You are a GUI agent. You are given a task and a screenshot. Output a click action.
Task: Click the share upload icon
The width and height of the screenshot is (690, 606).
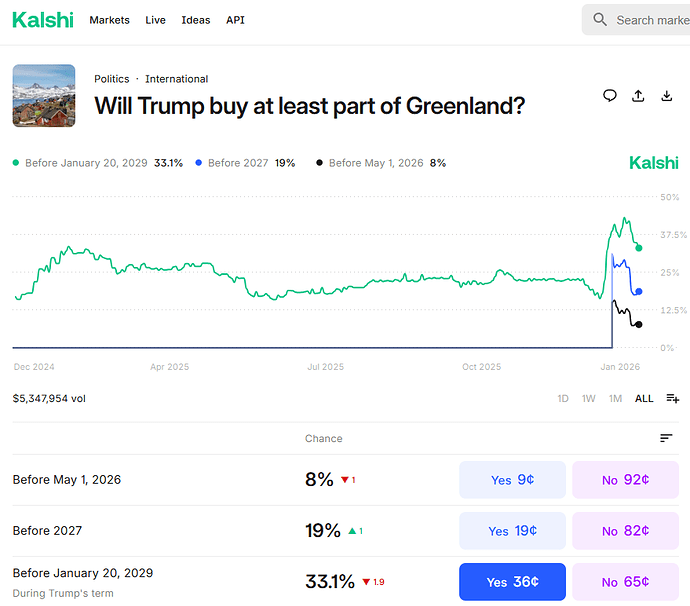click(638, 96)
